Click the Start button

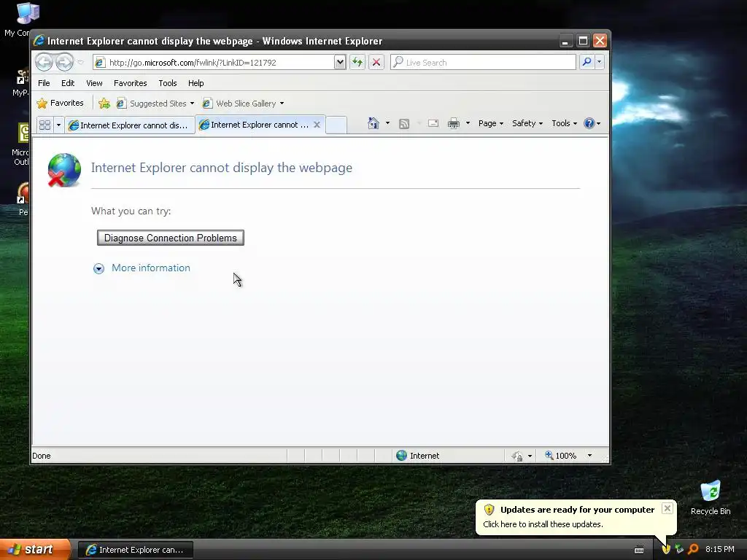pyautogui.click(x=34, y=550)
